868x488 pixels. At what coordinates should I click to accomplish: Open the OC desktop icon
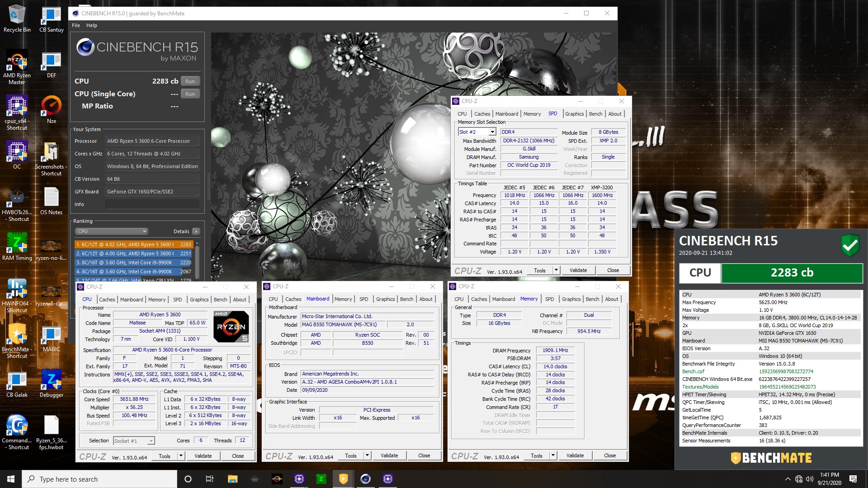click(17, 155)
